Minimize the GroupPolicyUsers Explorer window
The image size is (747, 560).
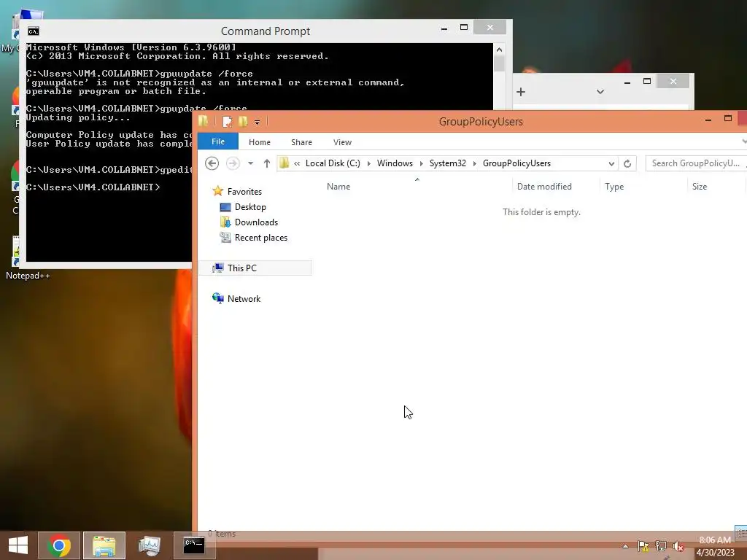click(708, 120)
